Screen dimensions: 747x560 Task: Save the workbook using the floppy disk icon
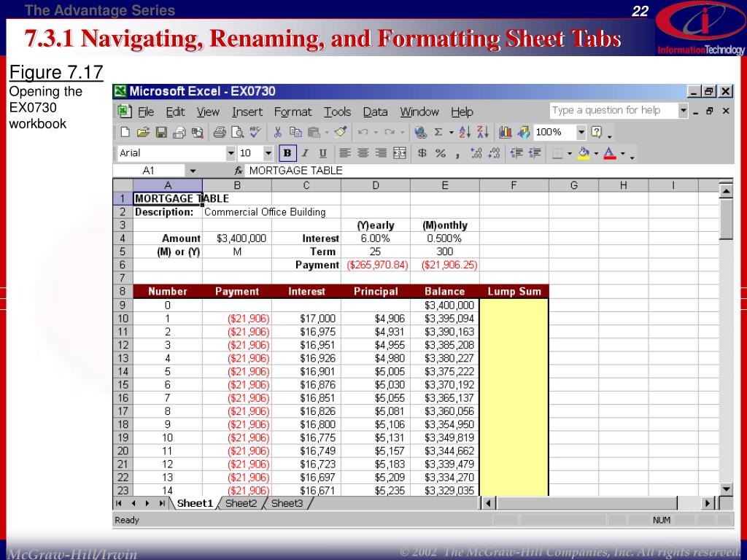coord(161,133)
